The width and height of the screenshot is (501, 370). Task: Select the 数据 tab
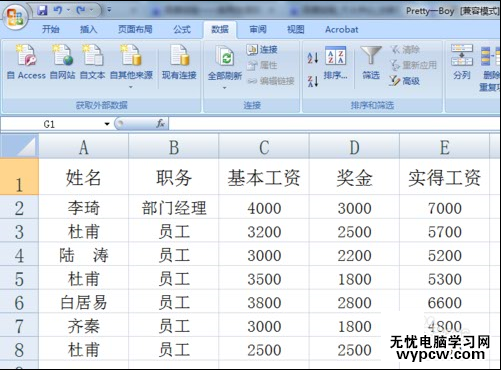220,29
